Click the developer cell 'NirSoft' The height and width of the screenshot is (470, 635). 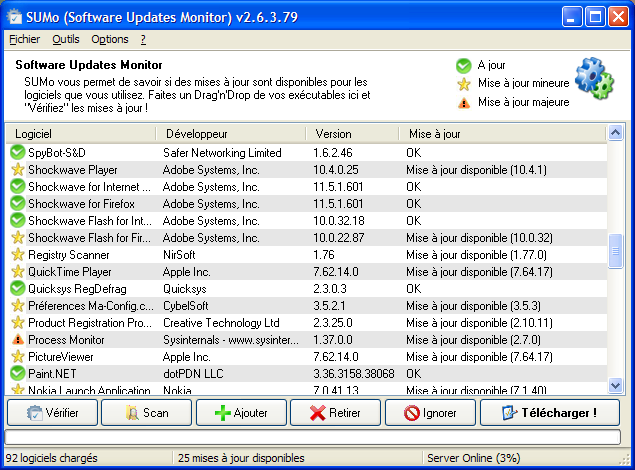(x=179, y=255)
